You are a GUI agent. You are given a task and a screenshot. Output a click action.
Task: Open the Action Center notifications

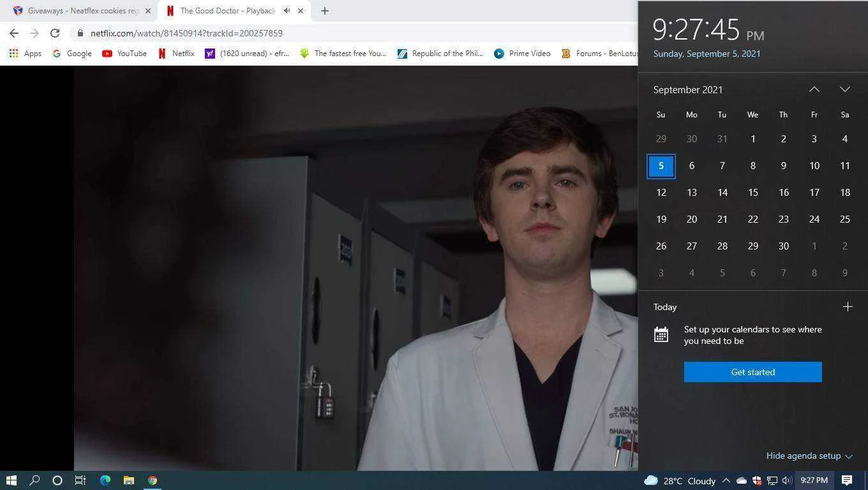pyautogui.click(x=847, y=480)
